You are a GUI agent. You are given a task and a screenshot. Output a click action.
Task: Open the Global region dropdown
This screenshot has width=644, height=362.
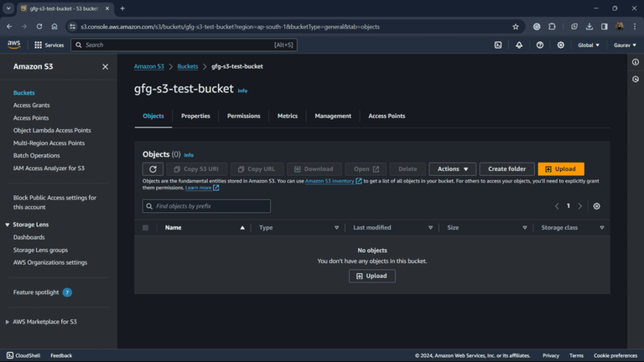[x=588, y=45]
